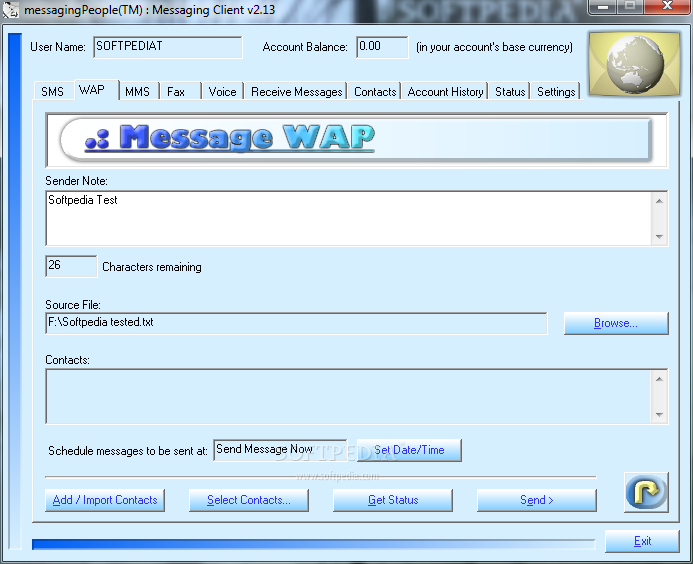693x564 pixels.
Task: Close the Messaging Client window
Action: tap(666, 7)
